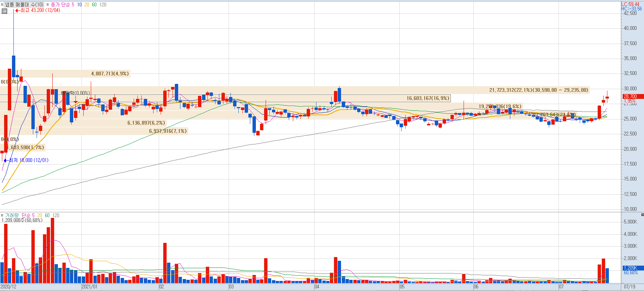The height and width of the screenshot is (291, 644).
Task: Click the 06 month date axis label
Action: tap(476, 287)
